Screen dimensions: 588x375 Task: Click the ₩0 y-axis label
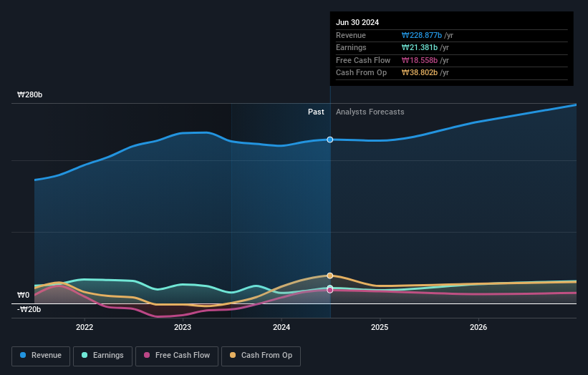[23, 295]
